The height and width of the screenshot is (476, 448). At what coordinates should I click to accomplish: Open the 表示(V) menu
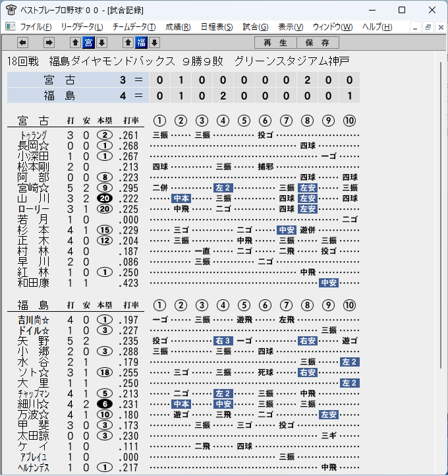[x=291, y=27]
